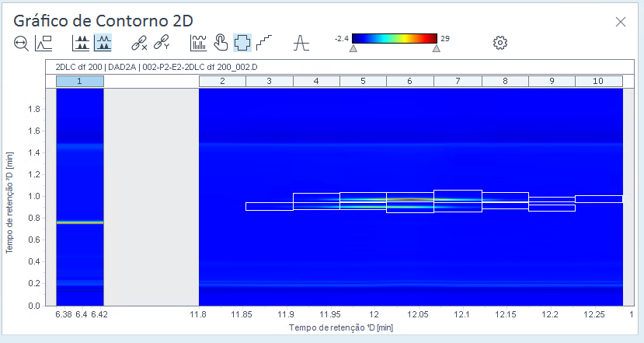Screen dimensions: 644x343
Task: Click the color scale maximum value 29
Action: pos(445,39)
